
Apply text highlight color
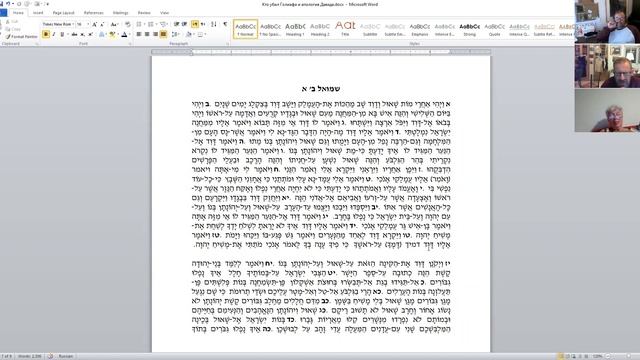click(112, 34)
